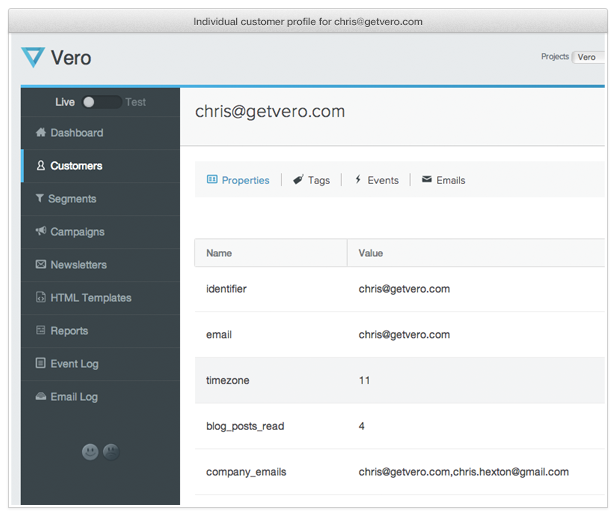The height and width of the screenshot is (515, 615).
Task: Click the Customers person icon in sidebar
Action: click(40, 166)
